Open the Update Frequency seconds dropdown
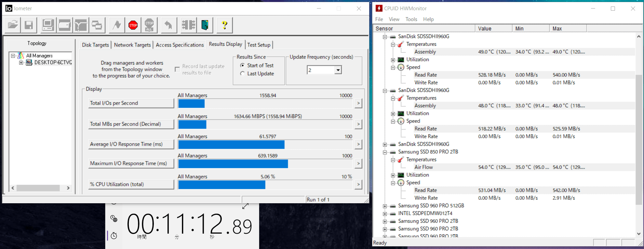Image resolution: width=644 pixels, height=249 pixels. point(338,70)
